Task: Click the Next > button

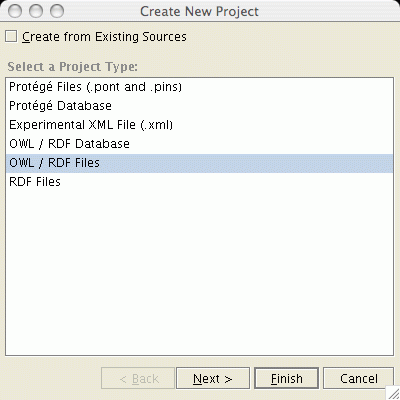Action: coord(213,378)
